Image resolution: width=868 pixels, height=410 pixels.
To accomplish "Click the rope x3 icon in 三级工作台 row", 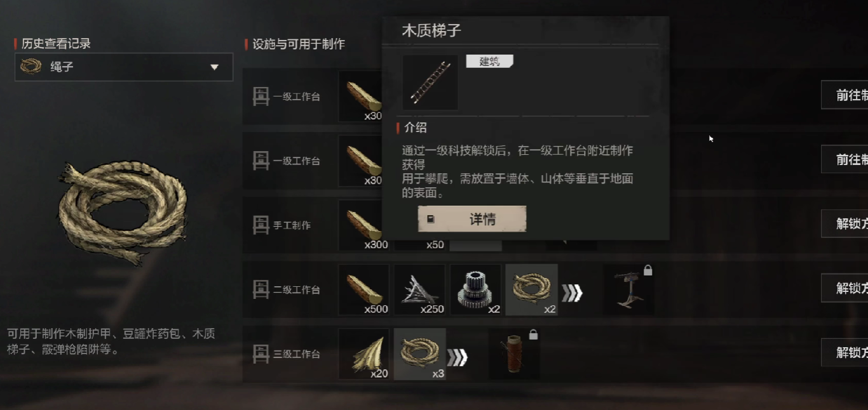I will [x=420, y=354].
